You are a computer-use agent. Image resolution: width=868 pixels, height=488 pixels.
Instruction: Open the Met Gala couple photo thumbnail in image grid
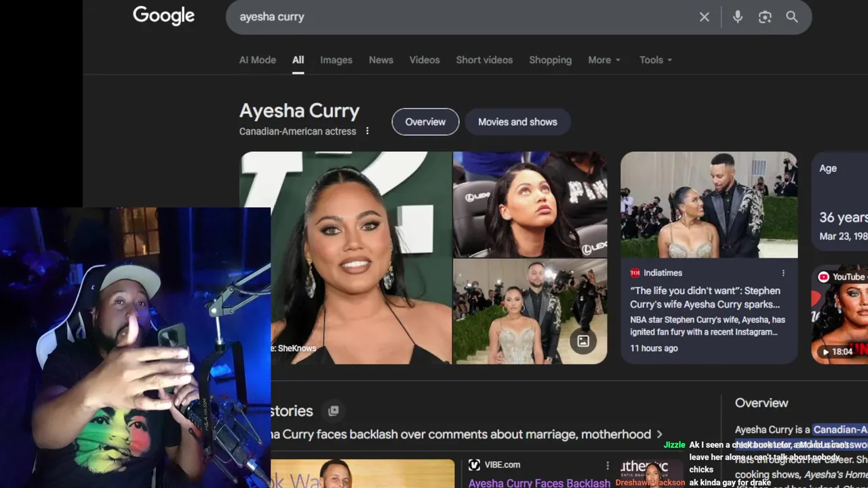[x=530, y=312]
